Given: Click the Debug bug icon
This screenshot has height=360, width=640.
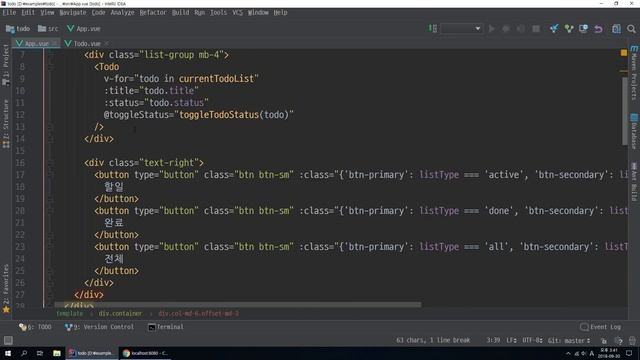Looking at the screenshot, I should click(506, 29).
